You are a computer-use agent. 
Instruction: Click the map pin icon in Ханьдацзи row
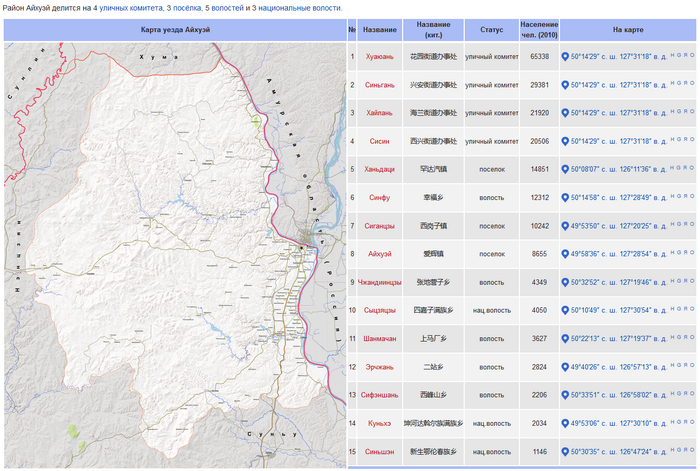click(565, 170)
